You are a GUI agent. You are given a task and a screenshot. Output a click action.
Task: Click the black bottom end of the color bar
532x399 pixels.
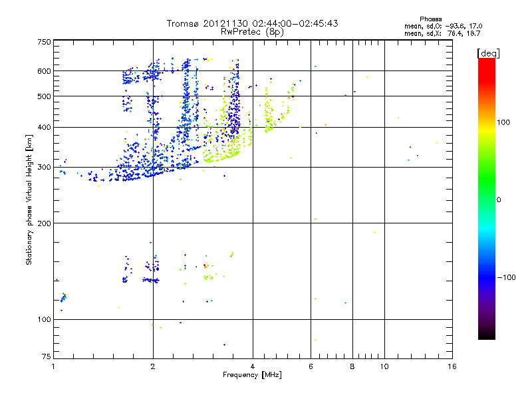point(487,335)
